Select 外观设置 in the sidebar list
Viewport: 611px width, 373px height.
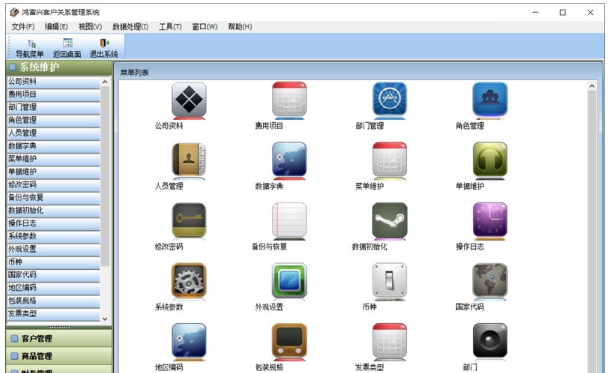point(54,249)
